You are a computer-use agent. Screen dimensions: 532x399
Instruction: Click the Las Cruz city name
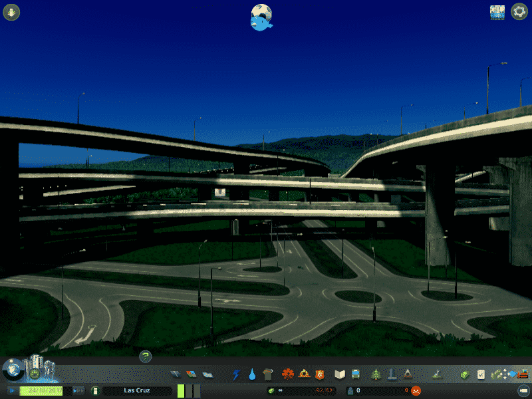click(x=137, y=391)
